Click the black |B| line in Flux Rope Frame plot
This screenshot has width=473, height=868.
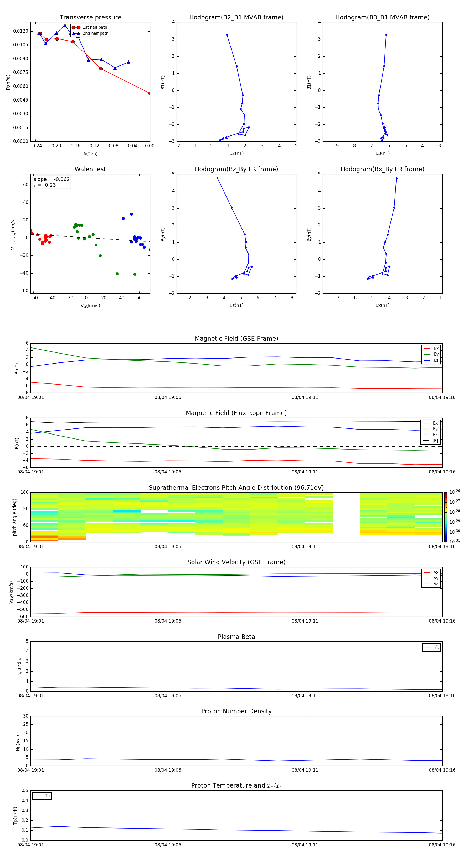tap(236, 422)
